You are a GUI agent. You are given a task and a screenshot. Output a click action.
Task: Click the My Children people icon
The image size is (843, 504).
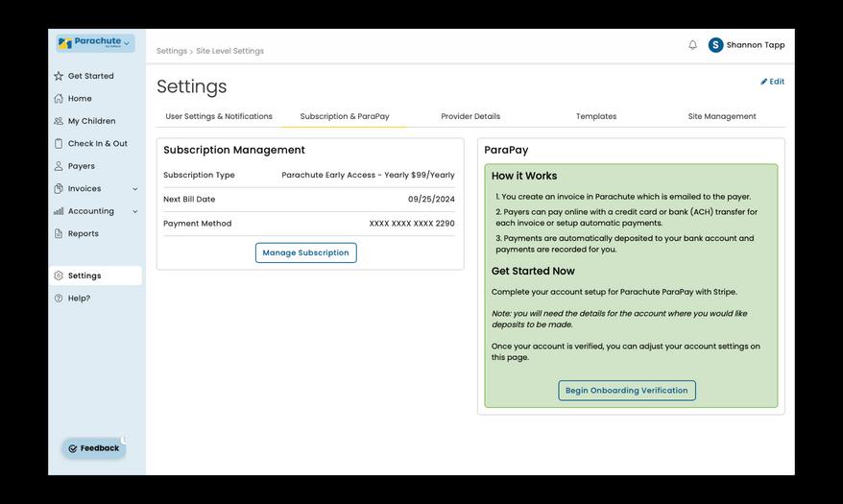pyautogui.click(x=59, y=121)
